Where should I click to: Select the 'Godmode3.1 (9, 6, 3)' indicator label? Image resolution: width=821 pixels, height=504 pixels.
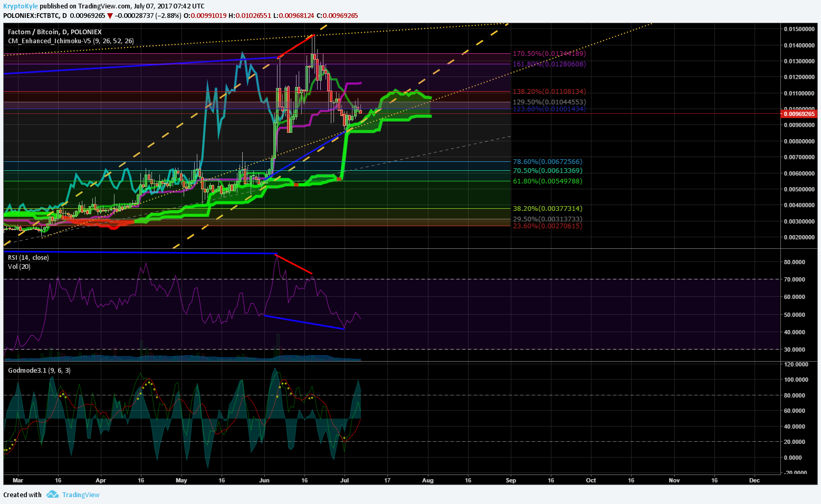click(x=40, y=371)
